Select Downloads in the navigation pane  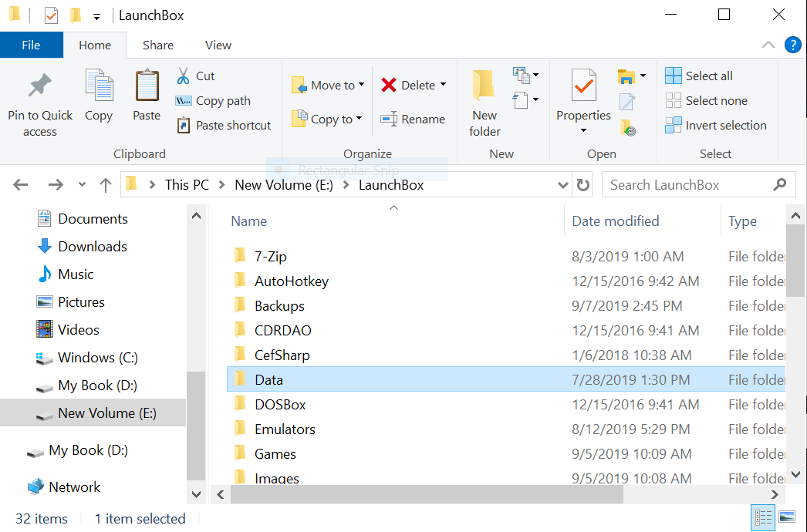coord(83,247)
